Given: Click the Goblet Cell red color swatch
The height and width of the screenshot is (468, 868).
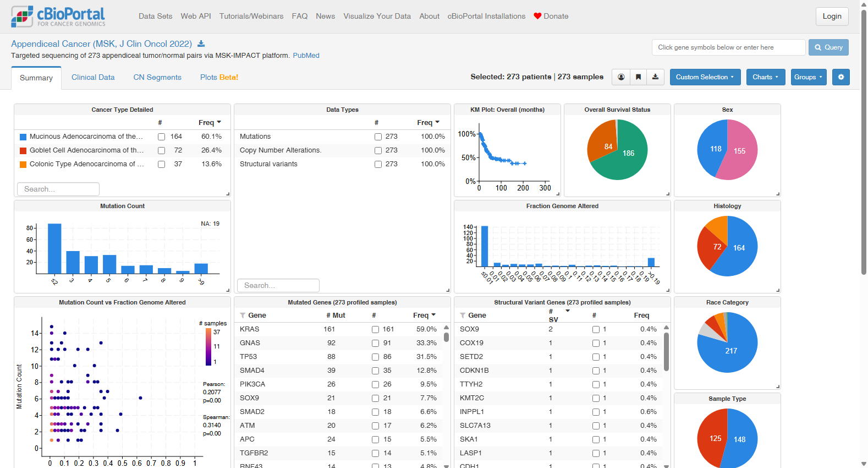Looking at the screenshot, I should pos(23,150).
